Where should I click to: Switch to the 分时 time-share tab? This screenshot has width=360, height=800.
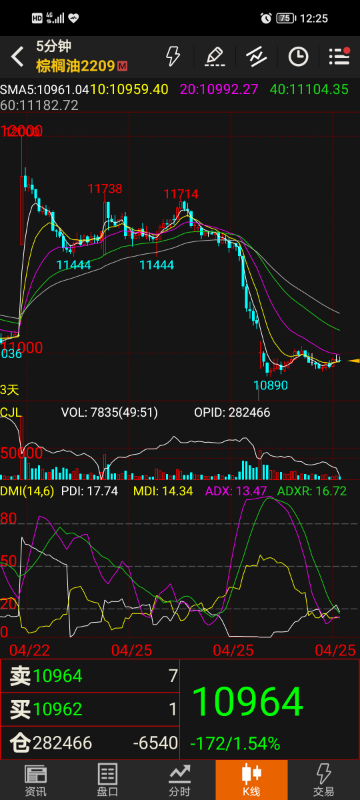pyautogui.click(x=179, y=780)
